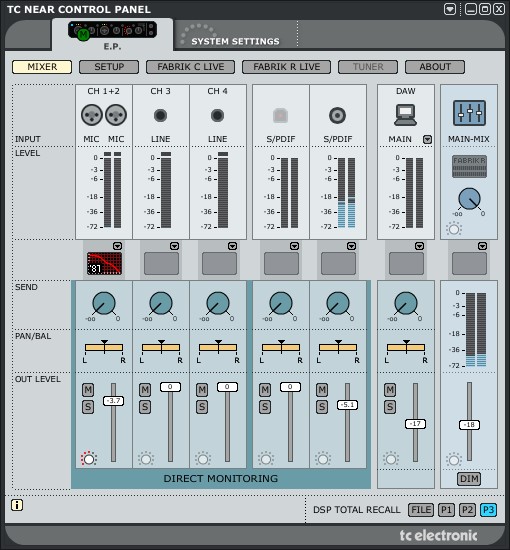Recall preset P1
Image resolution: width=510 pixels, height=550 pixels.
point(446,510)
